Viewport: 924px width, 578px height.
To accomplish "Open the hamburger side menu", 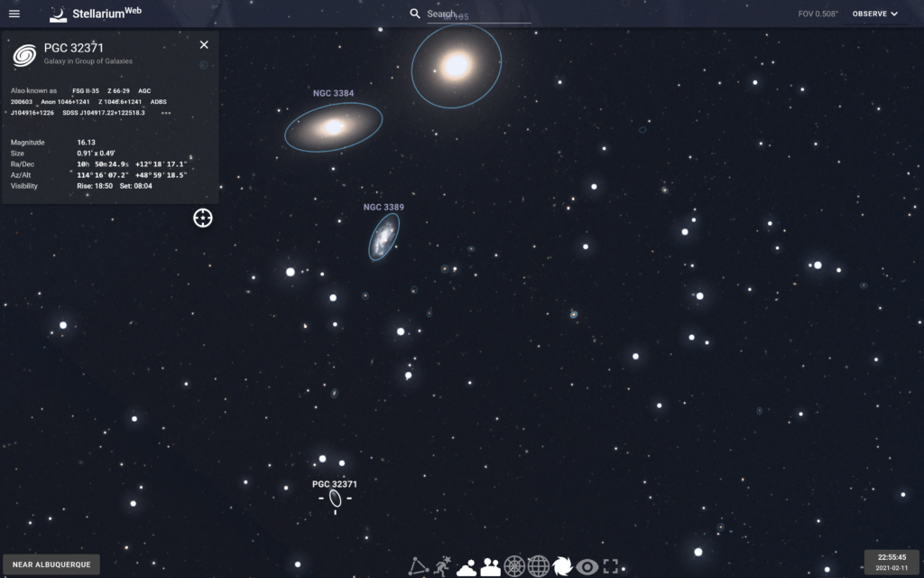I will (x=14, y=14).
